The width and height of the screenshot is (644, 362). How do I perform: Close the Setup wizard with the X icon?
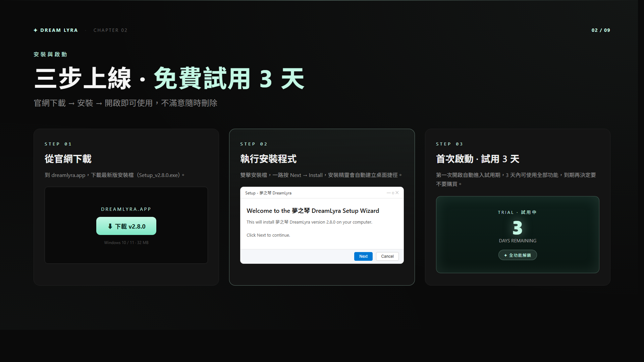pos(397,192)
